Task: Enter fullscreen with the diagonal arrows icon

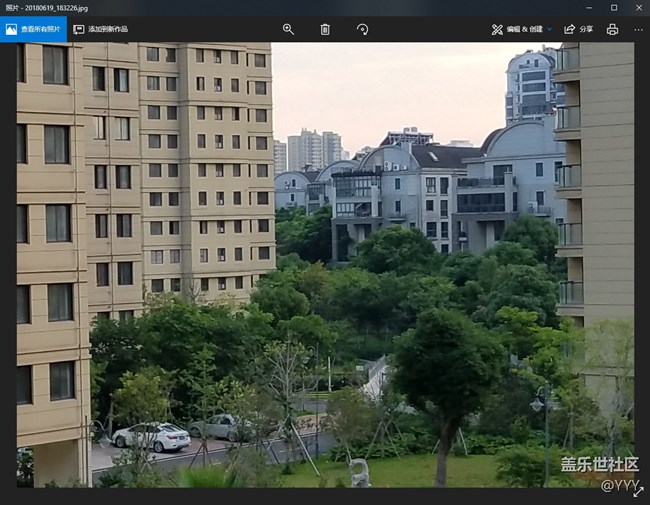Action: click(637, 492)
